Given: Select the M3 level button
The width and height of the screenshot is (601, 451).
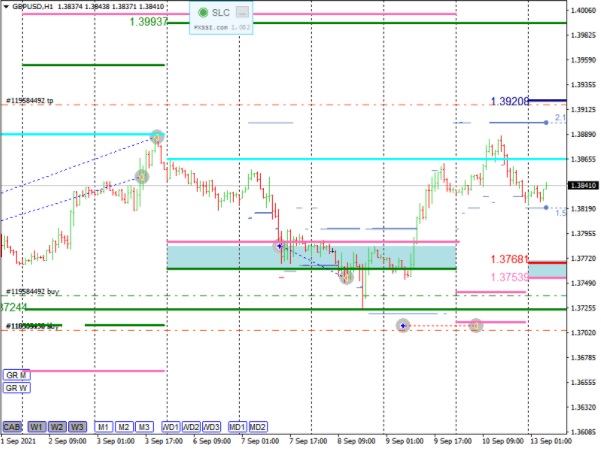Looking at the screenshot, I should 144,426.
